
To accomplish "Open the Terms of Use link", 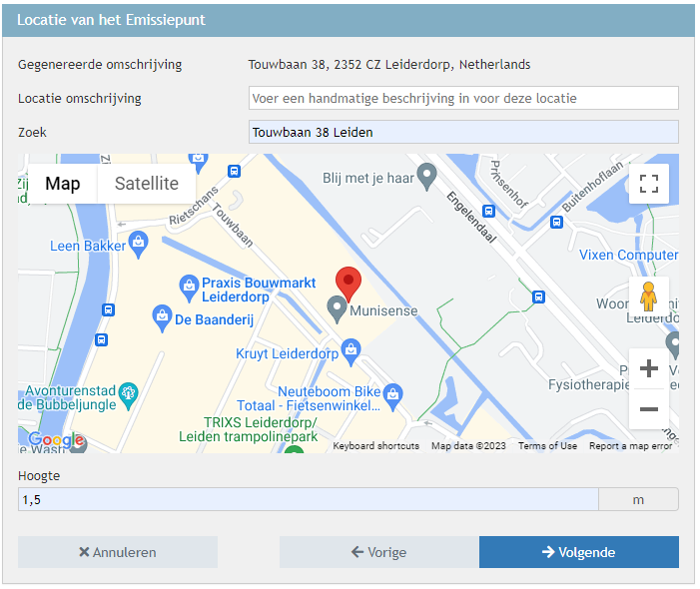I will 547,446.
